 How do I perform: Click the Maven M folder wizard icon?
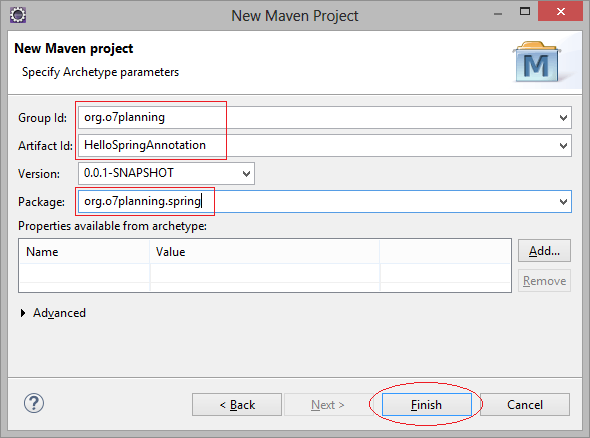(x=537, y=62)
